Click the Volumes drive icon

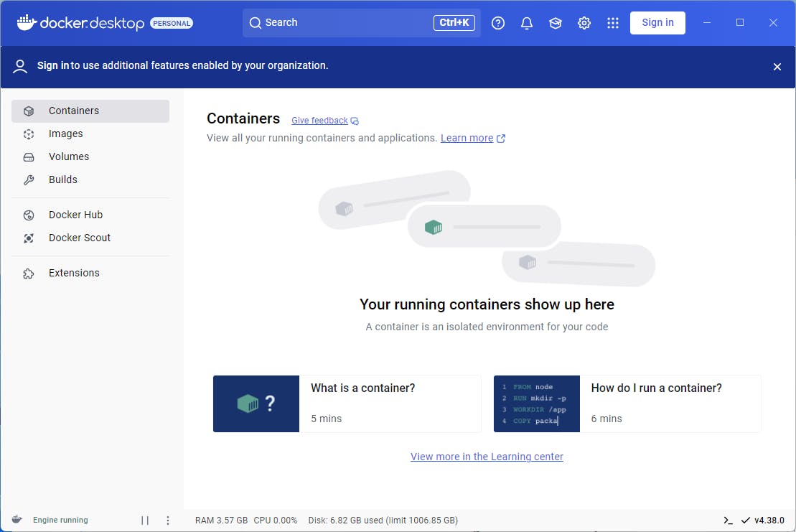pyautogui.click(x=29, y=157)
